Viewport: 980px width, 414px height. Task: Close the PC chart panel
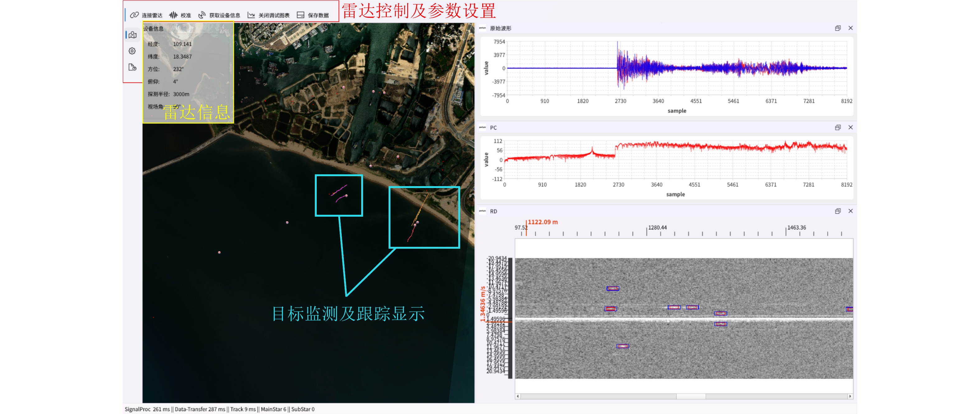[850, 128]
